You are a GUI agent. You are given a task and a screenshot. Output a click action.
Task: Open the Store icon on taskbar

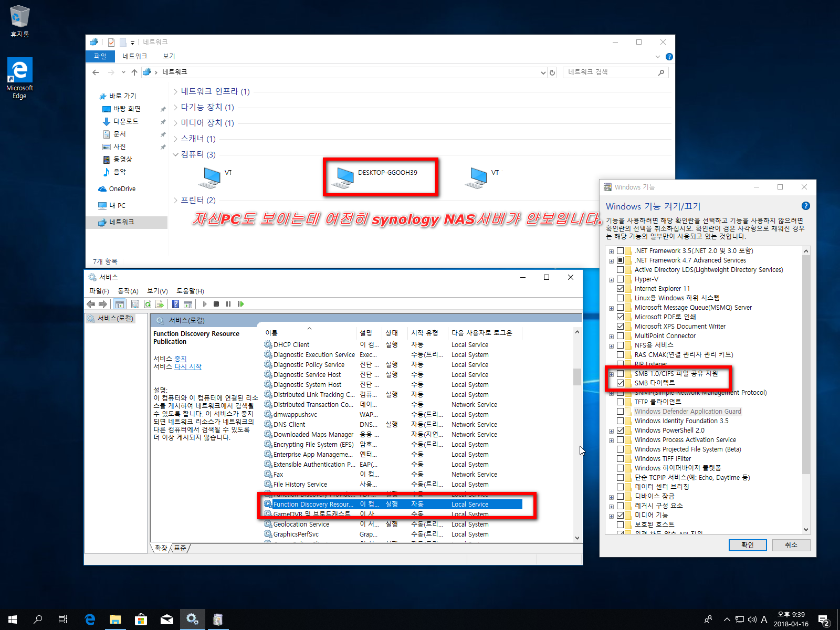click(141, 619)
